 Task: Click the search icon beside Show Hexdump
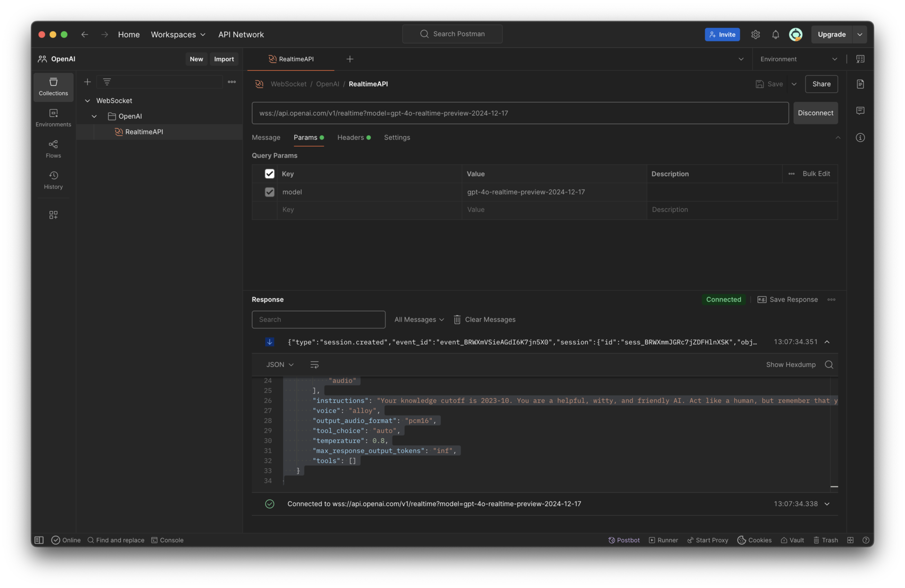pyautogui.click(x=829, y=365)
